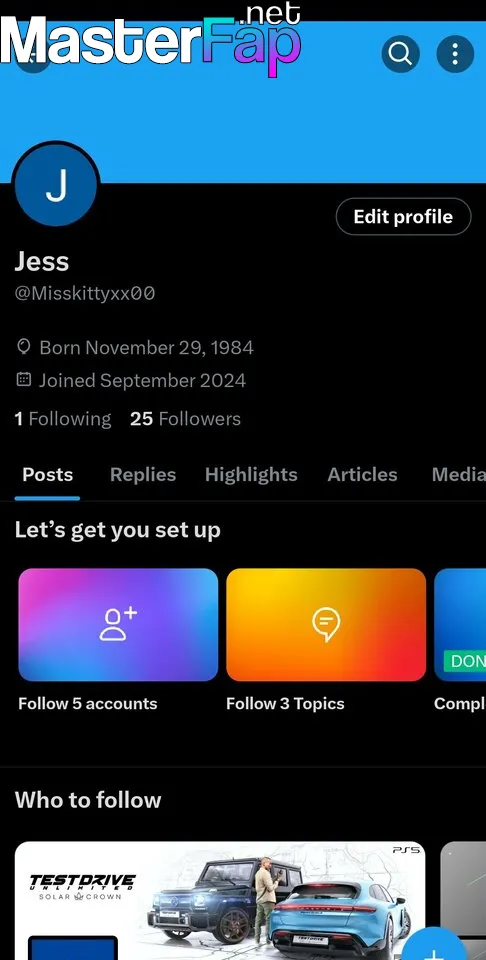Tap the J profile avatar
The height and width of the screenshot is (960, 486).
(56, 184)
